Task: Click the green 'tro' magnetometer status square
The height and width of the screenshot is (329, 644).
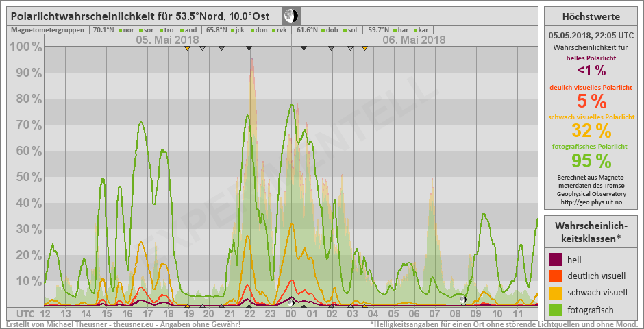Action: pyautogui.click(x=161, y=30)
